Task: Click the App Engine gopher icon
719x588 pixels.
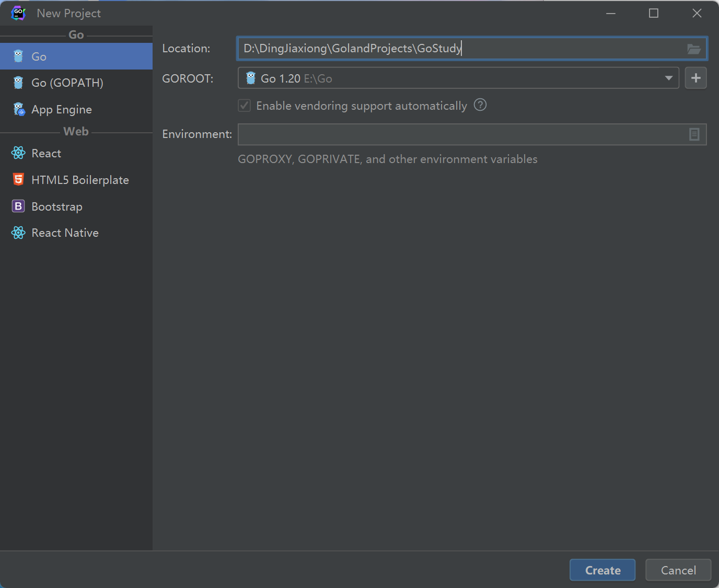Action: tap(19, 109)
